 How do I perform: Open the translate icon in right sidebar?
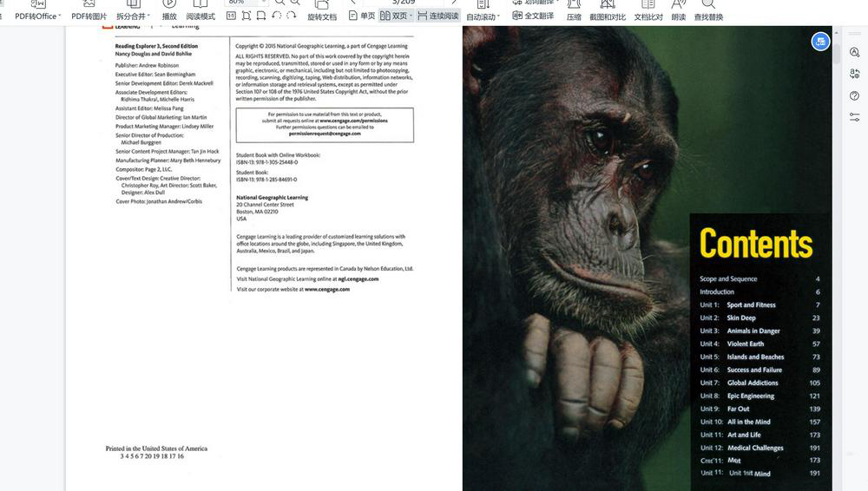854,74
